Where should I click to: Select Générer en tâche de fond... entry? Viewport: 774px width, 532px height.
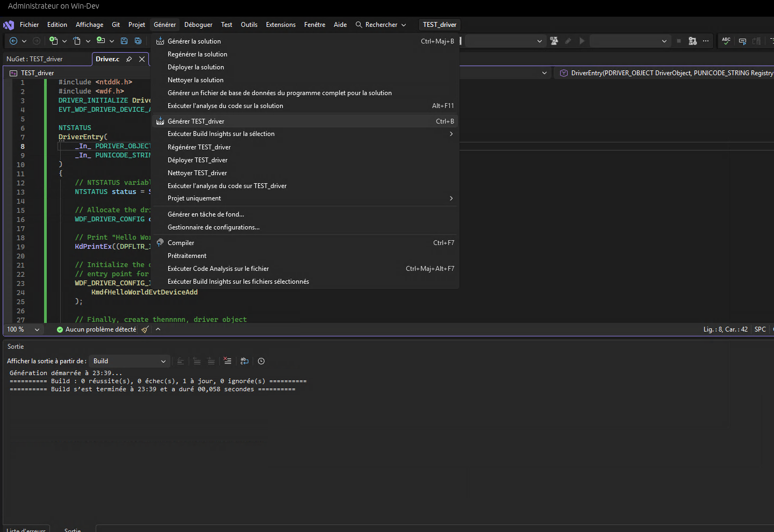(305, 214)
